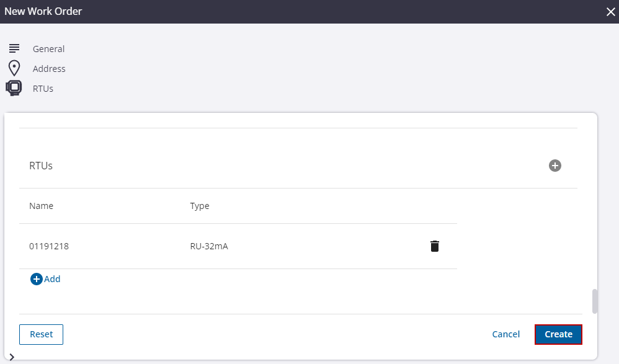The width and height of the screenshot is (619, 364).
Task: Click the blue plus icon beside Add
Action: [36, 279]
